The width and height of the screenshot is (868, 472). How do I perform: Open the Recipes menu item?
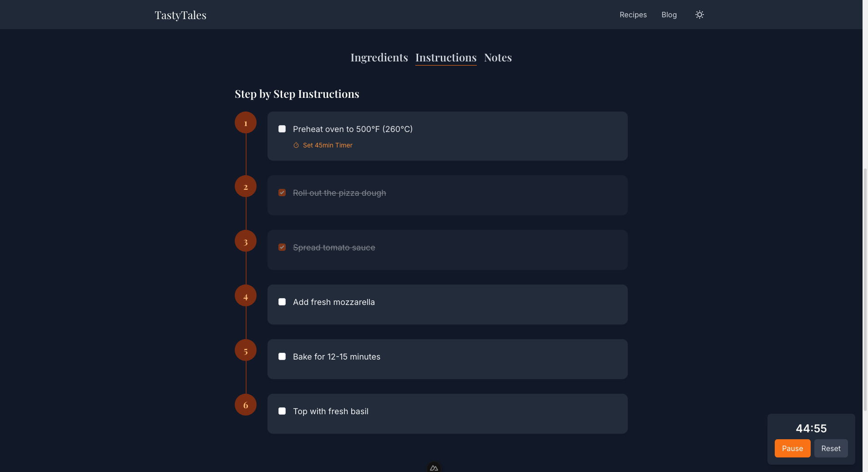click(632, 15)
